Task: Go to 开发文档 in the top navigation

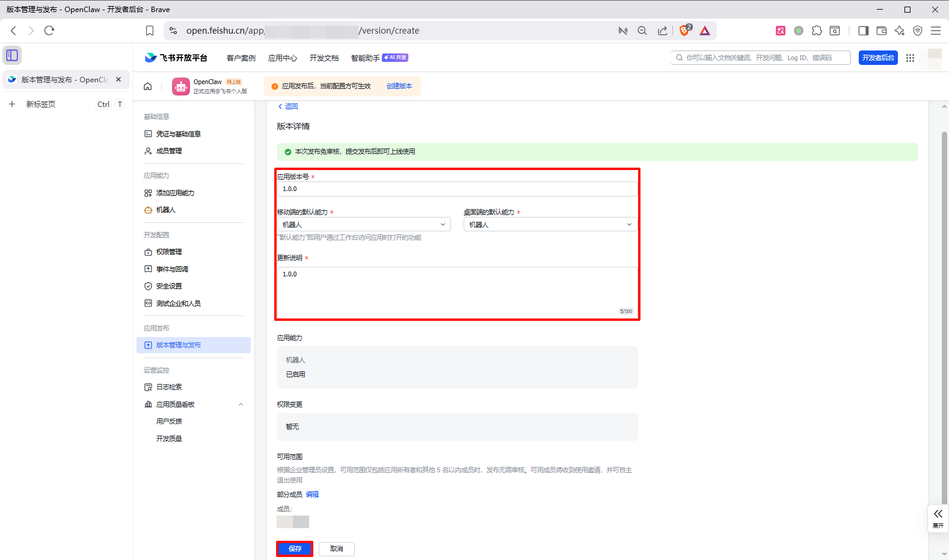Action: point(324,58)
